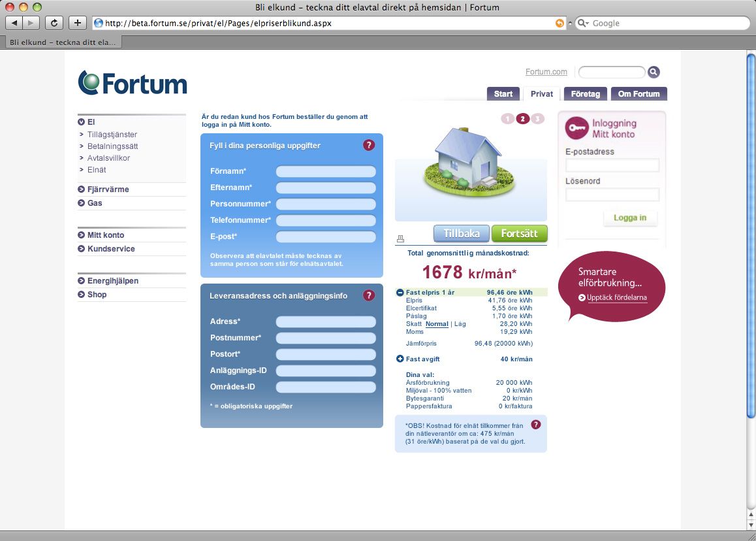Go to step 1 indicator
The height and width of the screenshot is (541, 756).
coord(508,119)
